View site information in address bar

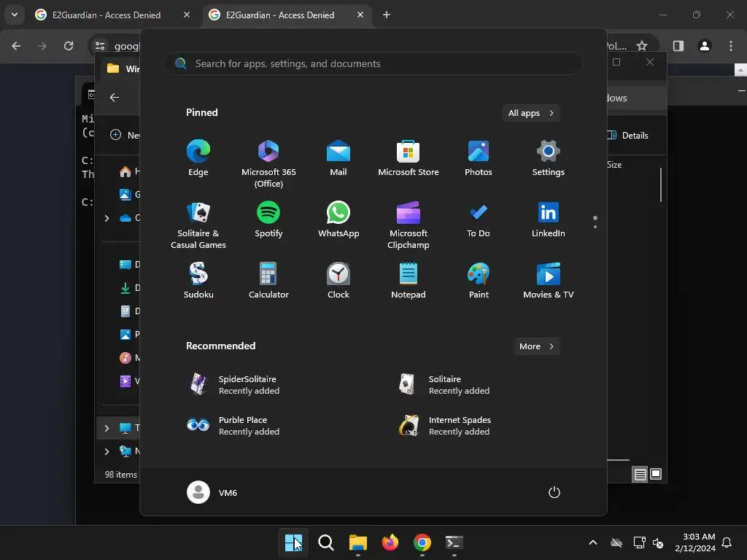click(x=100, y=46)
